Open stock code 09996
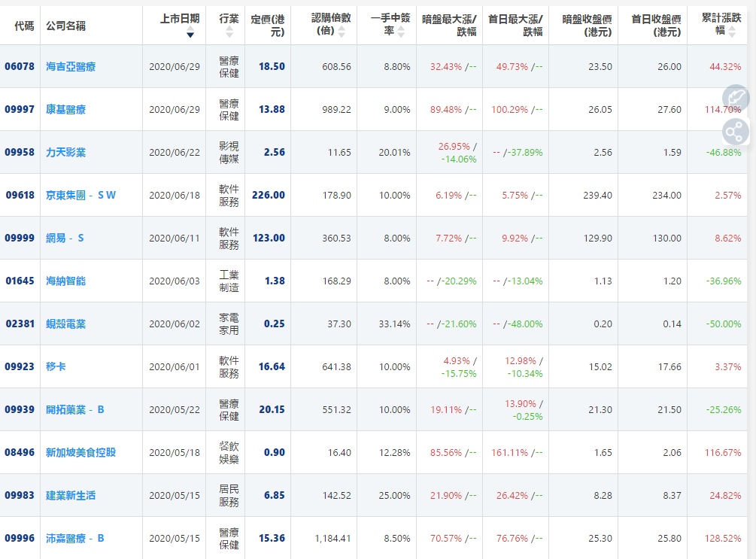 coord(20,538)
